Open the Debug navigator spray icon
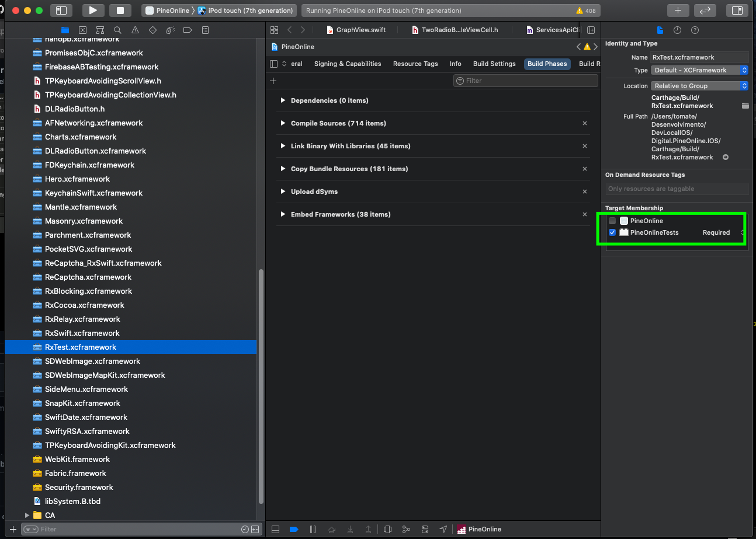Image resolution: width=756 pixels, height=539 pixels. click(x=170, y=30)
